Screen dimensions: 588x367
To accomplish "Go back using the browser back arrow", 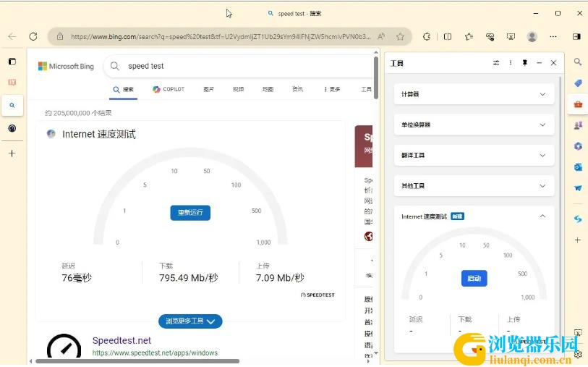I will 12,36.
